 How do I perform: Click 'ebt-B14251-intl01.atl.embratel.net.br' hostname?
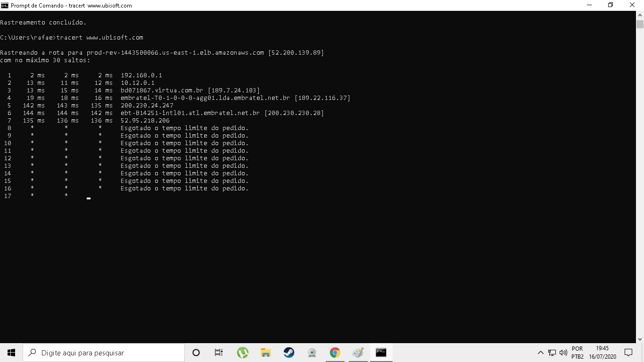pyautogui.click(x=190, y=113)
